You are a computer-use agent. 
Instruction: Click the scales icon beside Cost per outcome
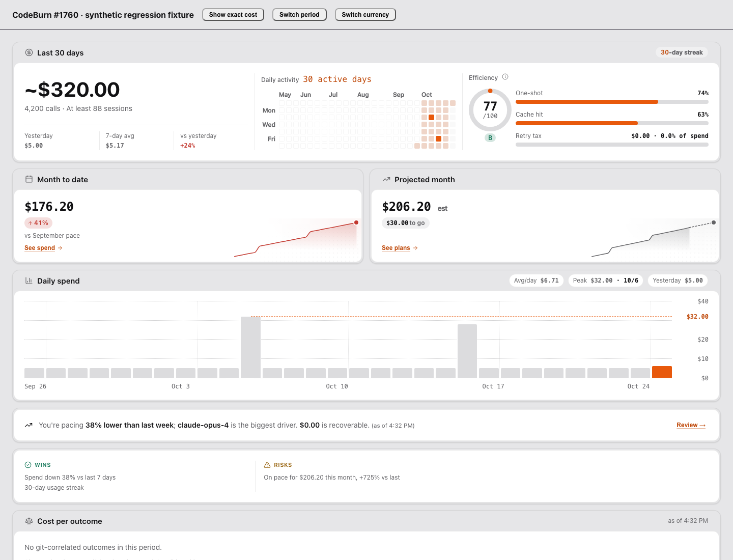[x=29, y=521]
